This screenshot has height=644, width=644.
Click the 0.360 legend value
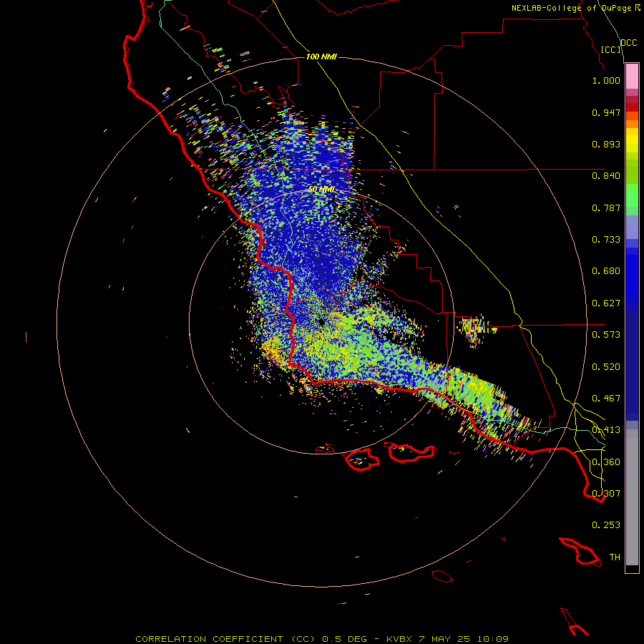tap(606, 462)
